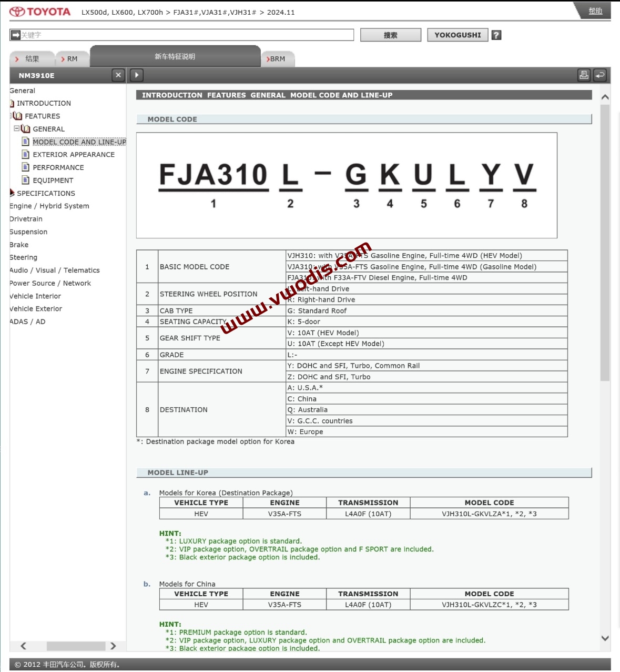Close the NM3910E panel with X
620x672 pixels.
(118, 75)
